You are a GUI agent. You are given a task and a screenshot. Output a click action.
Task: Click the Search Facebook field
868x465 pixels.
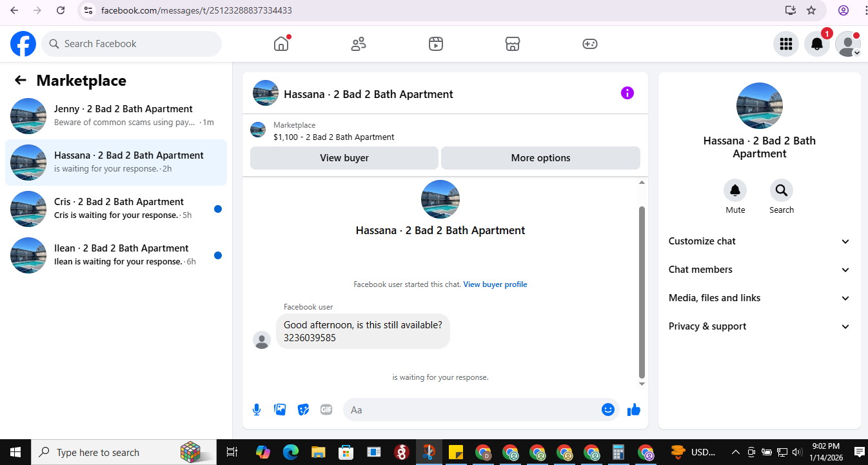pyautogui.click(x=132, y=44)
